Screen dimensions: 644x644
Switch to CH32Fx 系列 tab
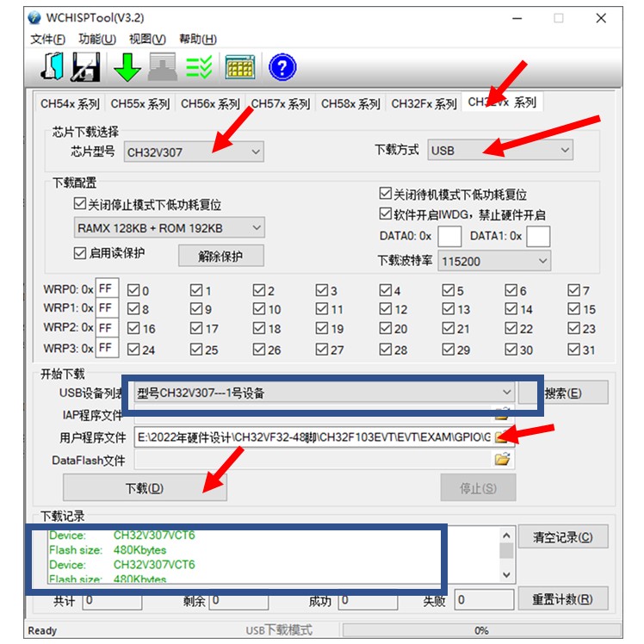[x=424, y=103]
